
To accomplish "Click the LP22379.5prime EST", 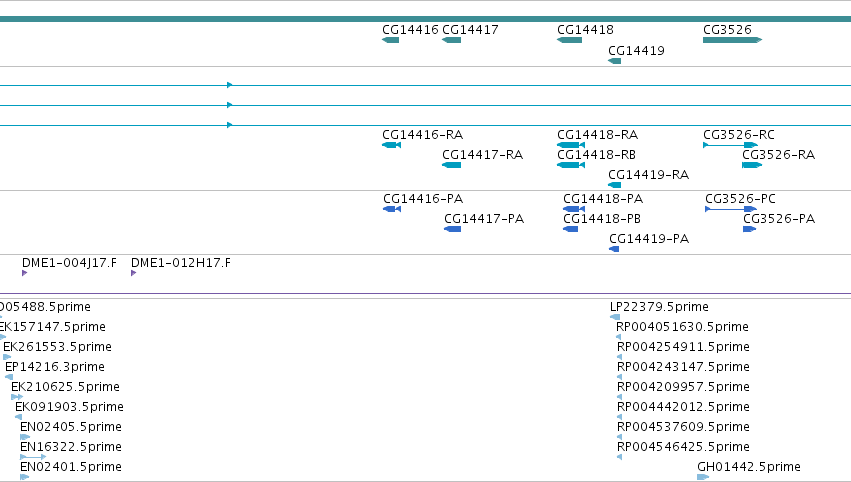I will (x=615, y=317).
